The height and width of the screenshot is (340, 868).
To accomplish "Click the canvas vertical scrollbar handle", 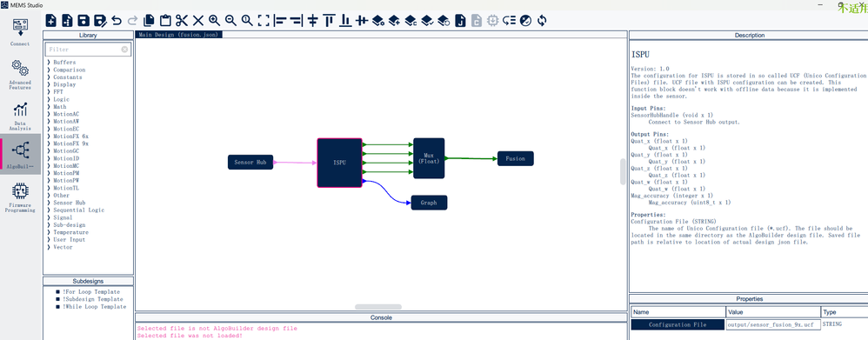I will pyautogui.click(x=623, y=171).
